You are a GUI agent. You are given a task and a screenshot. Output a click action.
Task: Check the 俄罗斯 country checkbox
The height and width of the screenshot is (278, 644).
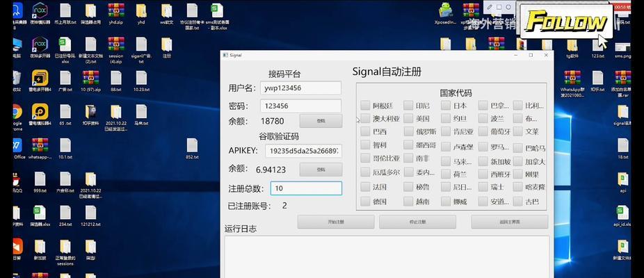[x=408, y=131]
